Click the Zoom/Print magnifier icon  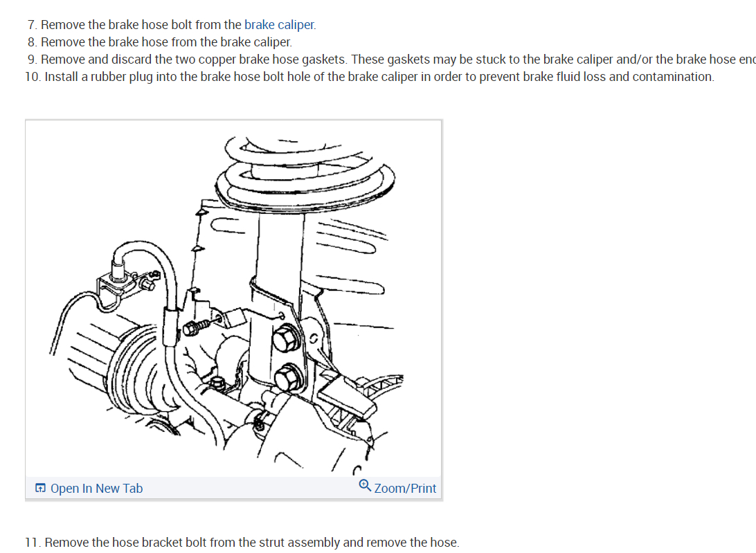(x=365, y=485)
